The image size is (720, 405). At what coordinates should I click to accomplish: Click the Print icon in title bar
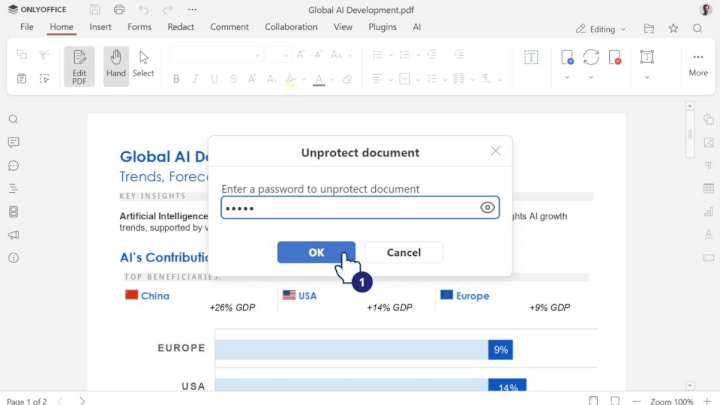tap(119, 10)
